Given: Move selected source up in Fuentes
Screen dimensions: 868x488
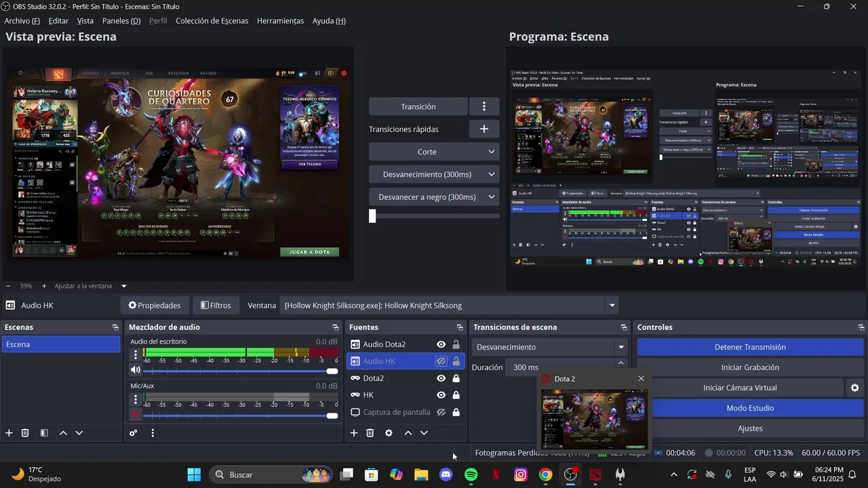Looking at the screenshot, I should pos(408,433).
